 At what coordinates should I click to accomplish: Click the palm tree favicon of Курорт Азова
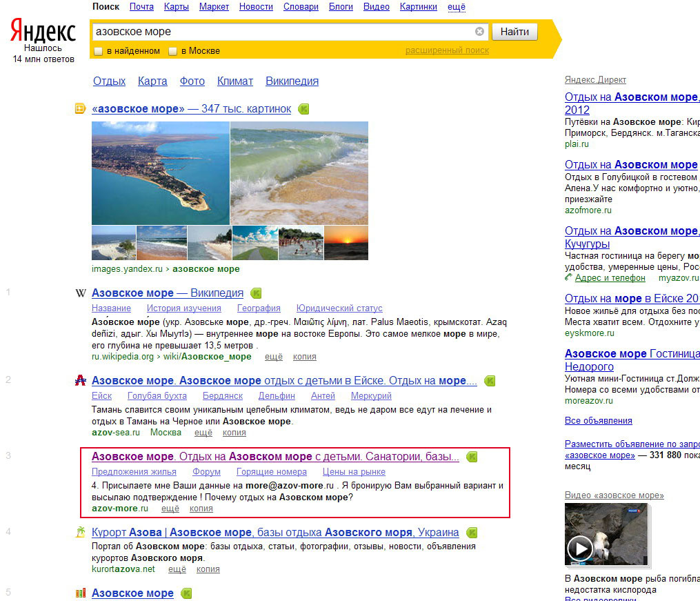pyautogui.click(x=81, y=532)
